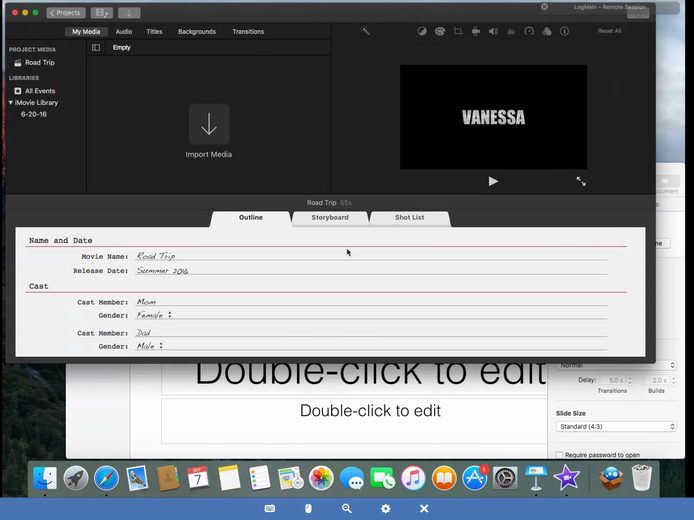
Task: Open the speed speedometer icon
Action: 529,31
